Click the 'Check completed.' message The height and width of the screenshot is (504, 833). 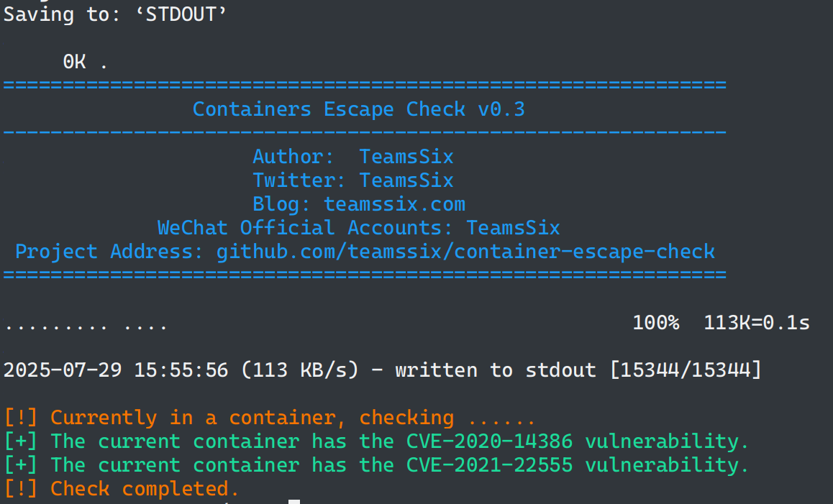[x=144, y=489]
